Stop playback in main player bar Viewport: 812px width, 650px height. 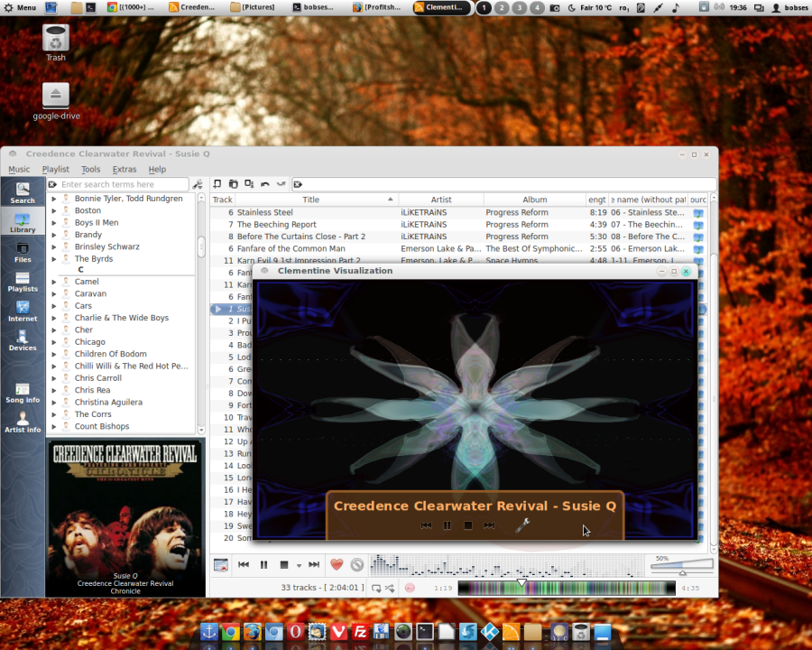click(284, 565)
